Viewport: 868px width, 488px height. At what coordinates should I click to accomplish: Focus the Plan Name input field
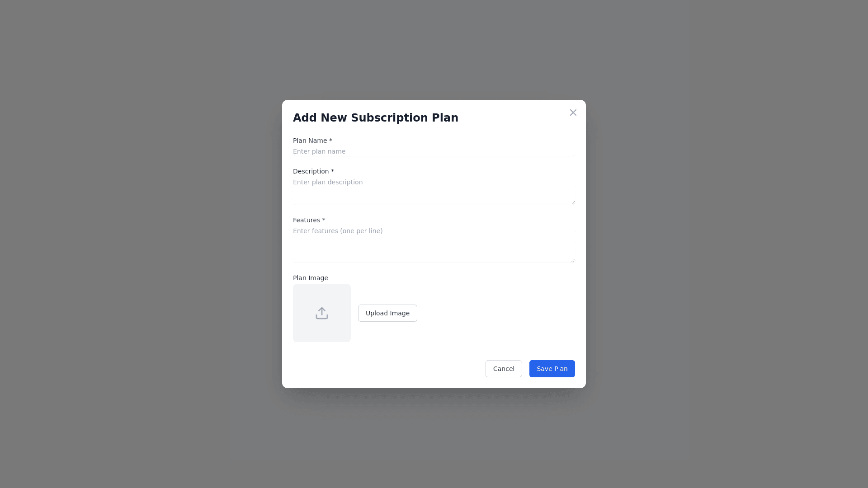(433, 151)
